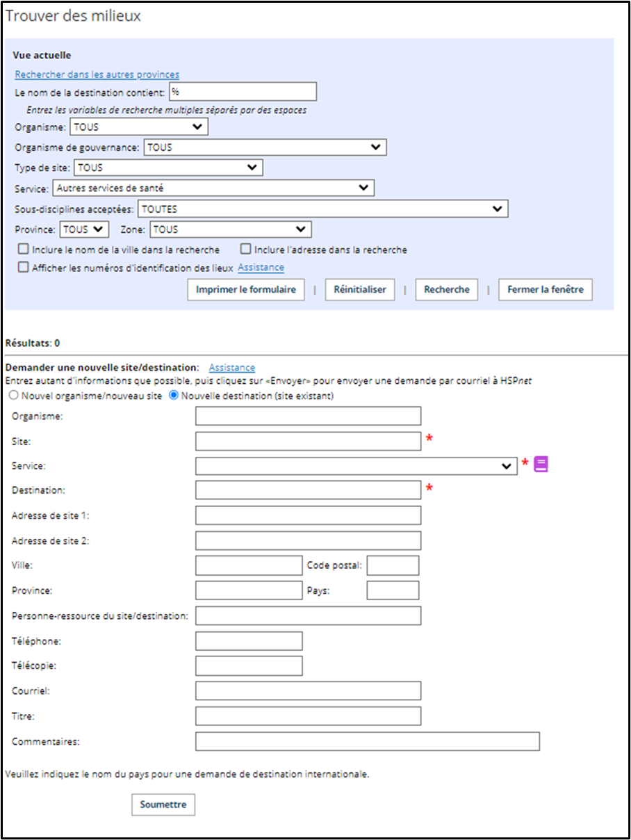Open the purple service glossary book icon
The height and width of the screenshot is (840, 631).
541,465
